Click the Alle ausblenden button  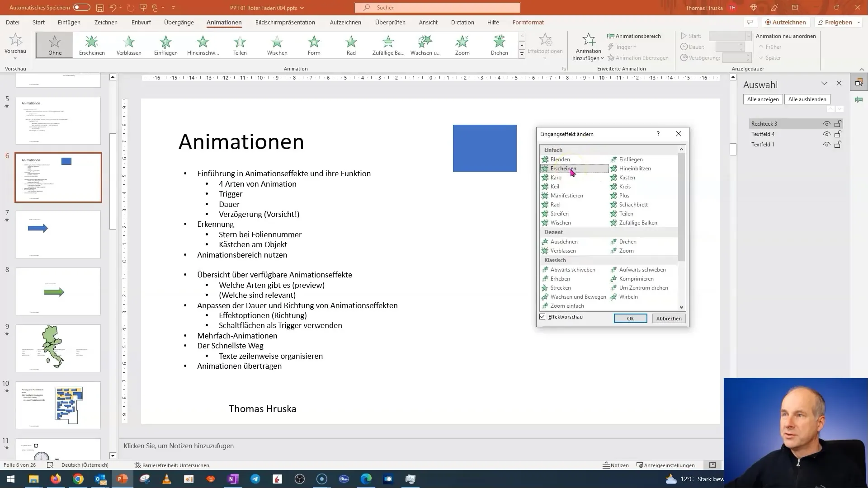click(807, 99)
